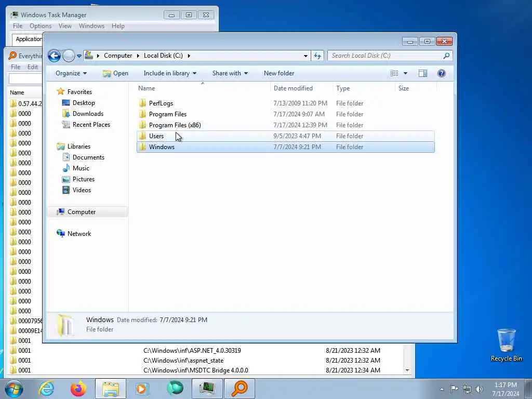Open Windows Media Player from taskbar

tap(142, 389)
